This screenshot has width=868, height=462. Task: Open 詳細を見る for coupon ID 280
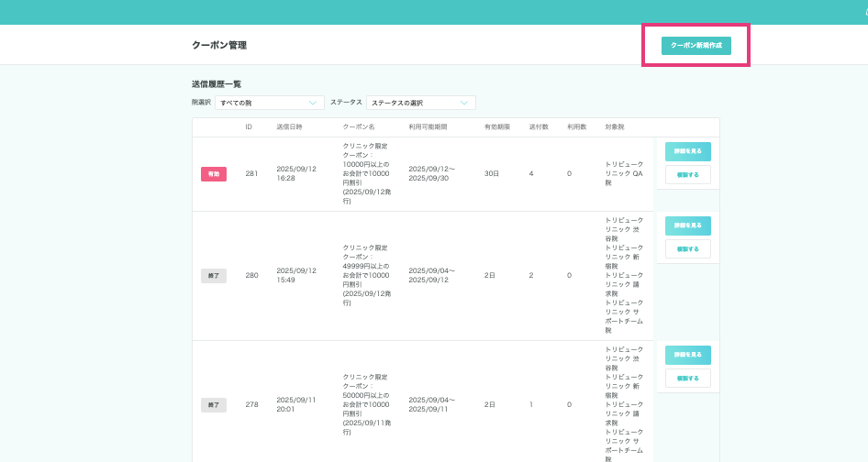tap(687, 225)
